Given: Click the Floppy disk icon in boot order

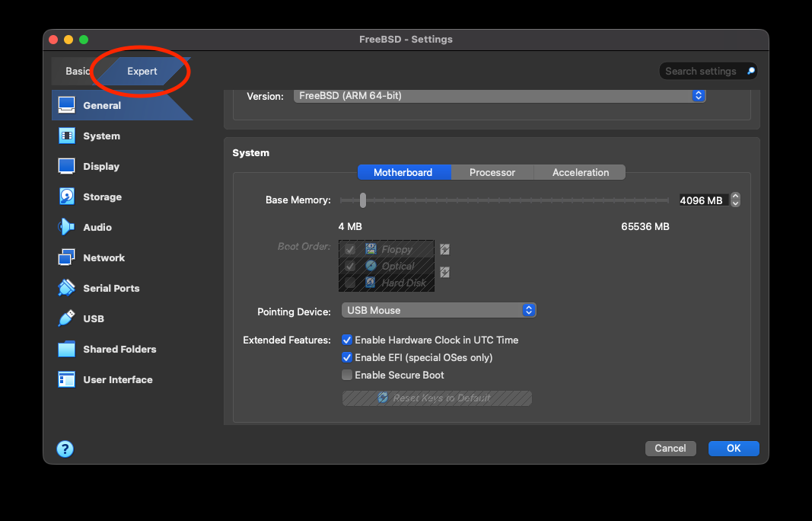Looking at the screenshot, I should coord(371,249).
